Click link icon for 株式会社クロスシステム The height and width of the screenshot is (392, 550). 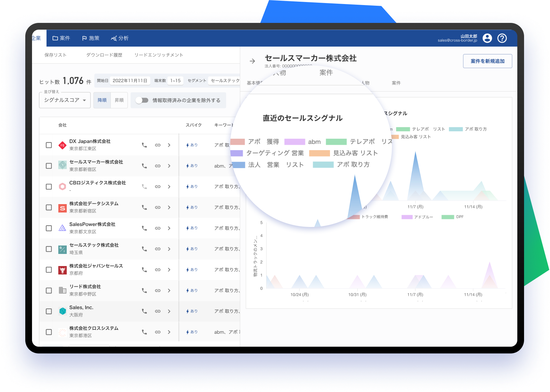[x=158, y=332]
